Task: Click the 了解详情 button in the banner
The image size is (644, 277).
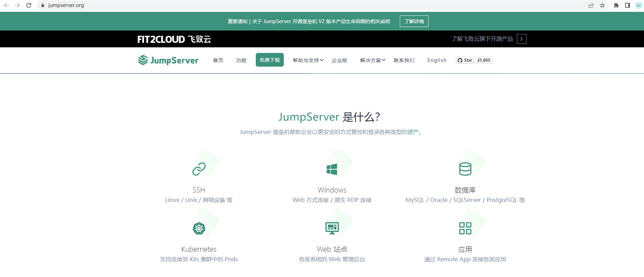Action: coord(414,21)
